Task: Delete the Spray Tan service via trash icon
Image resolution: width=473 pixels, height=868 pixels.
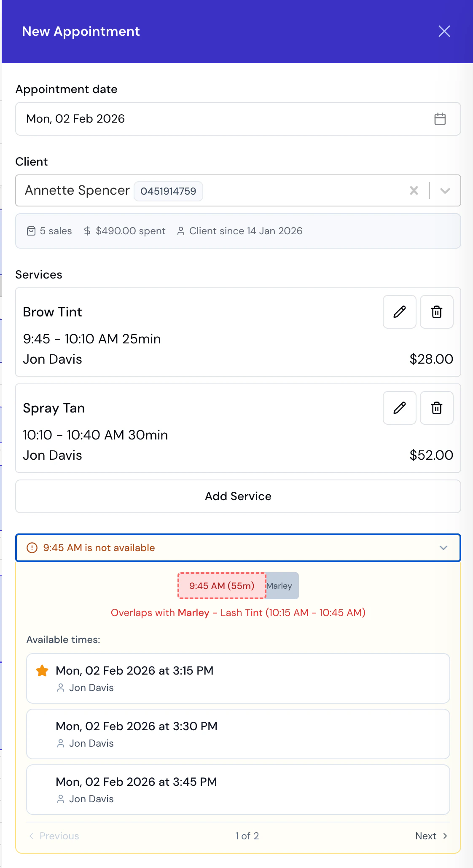Action: tap(436, 408)
